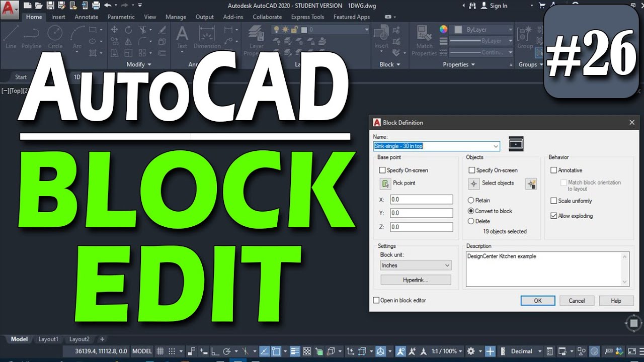The height and width of the screenshot is (362, 644).
Task: Select the Line tool in the ribbon
Action: pos(11,37)
